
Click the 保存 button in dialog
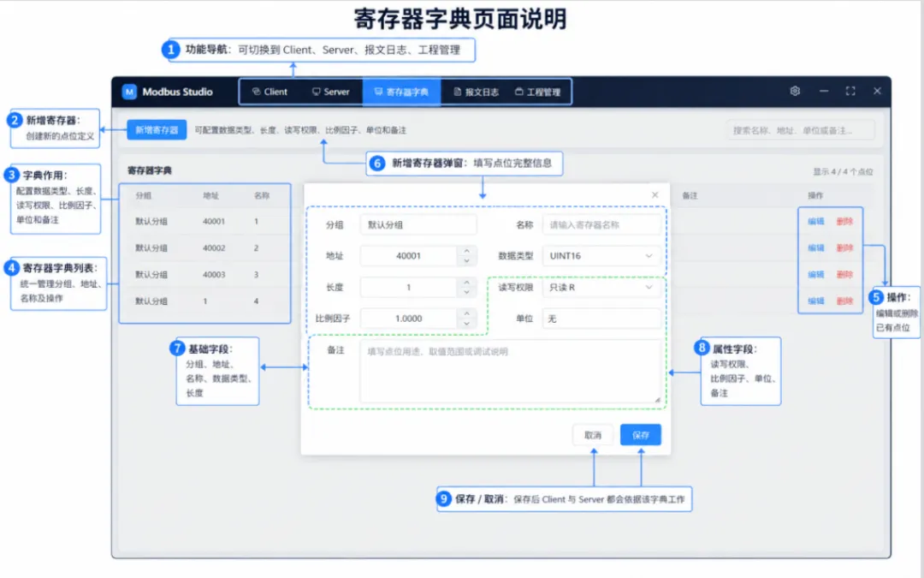641,435
